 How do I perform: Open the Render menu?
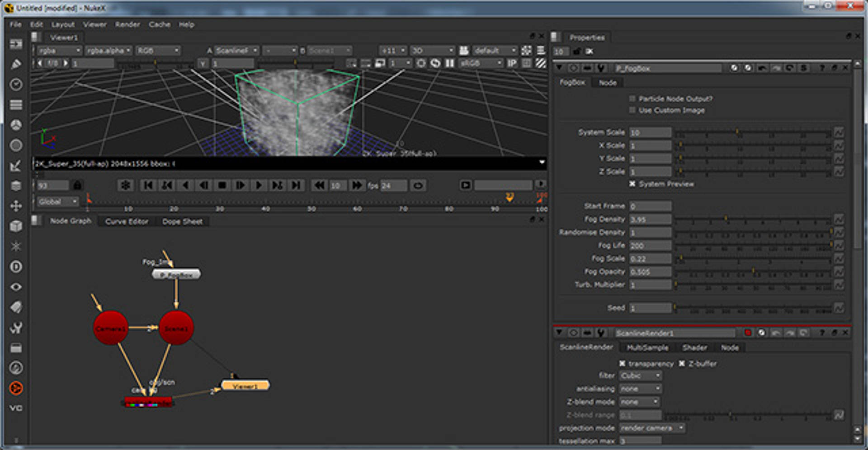point(127,24)
